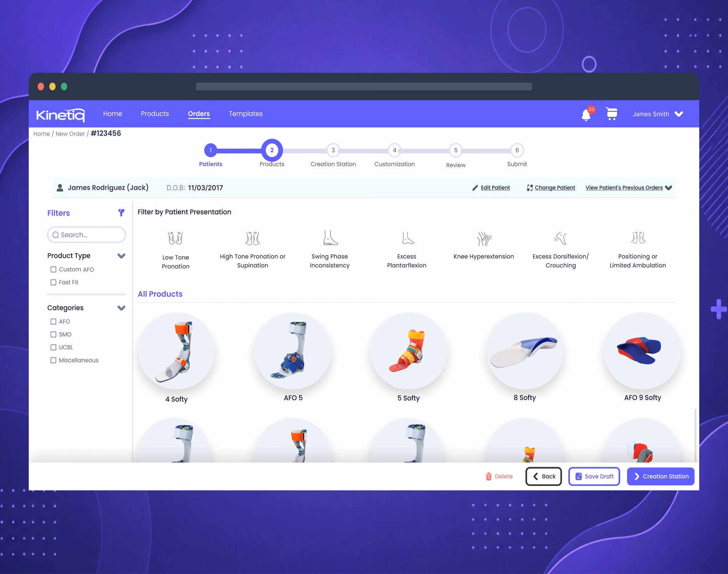Select High Tone Pronation or Supination icon
The height and width of the screenshot is (574, 728).
(253, 238)
